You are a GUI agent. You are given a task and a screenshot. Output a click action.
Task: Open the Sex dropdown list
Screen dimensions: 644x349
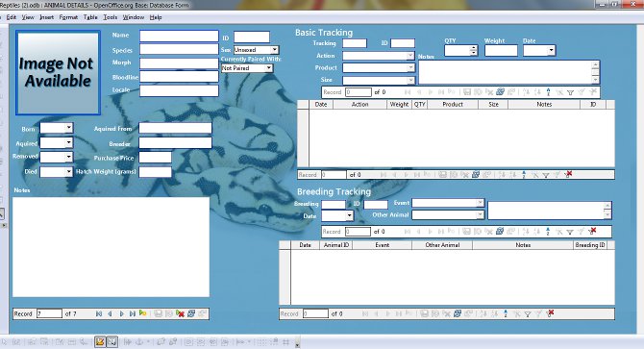274,50
